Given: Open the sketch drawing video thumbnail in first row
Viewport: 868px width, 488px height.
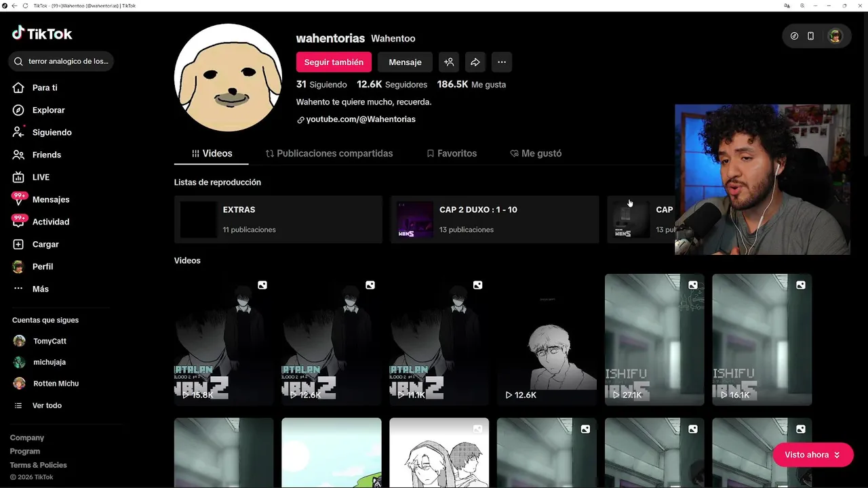Looking at the screenshot, I should click(x=547, y=340).
